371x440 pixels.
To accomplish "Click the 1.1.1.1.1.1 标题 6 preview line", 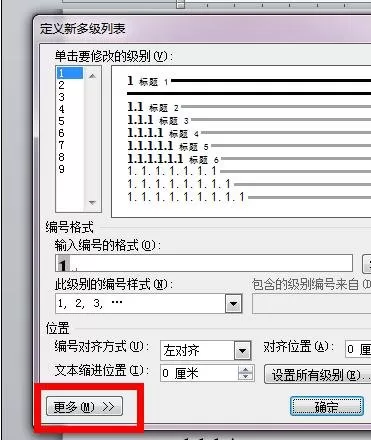I will coord(249,159).
